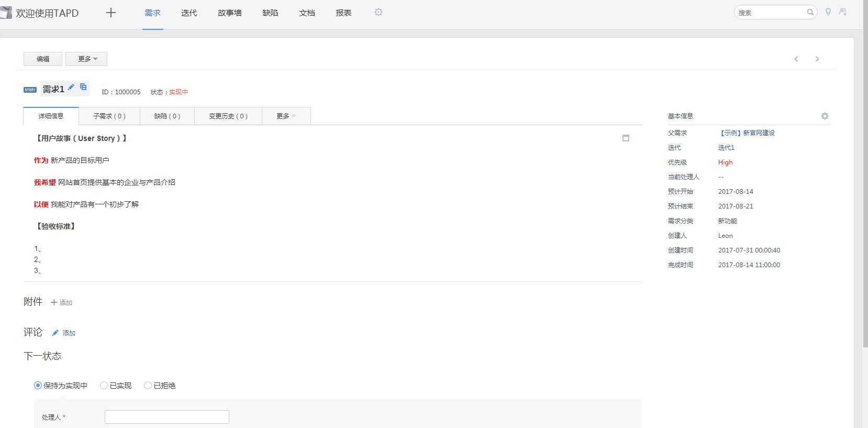This screenshot has width=868, height=428.
Task: Click the pencil icon to add comment
Action: pos(55,333)
